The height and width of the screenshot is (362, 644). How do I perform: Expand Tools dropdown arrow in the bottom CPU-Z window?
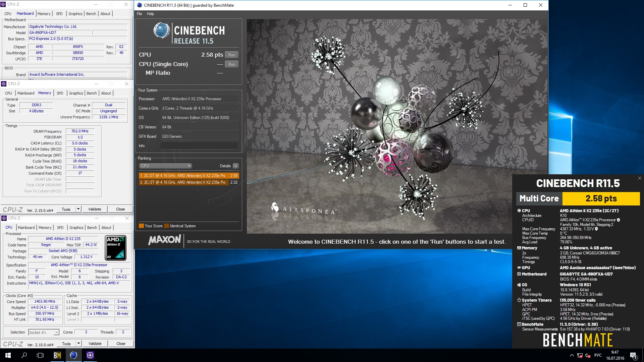pos(78,344)
